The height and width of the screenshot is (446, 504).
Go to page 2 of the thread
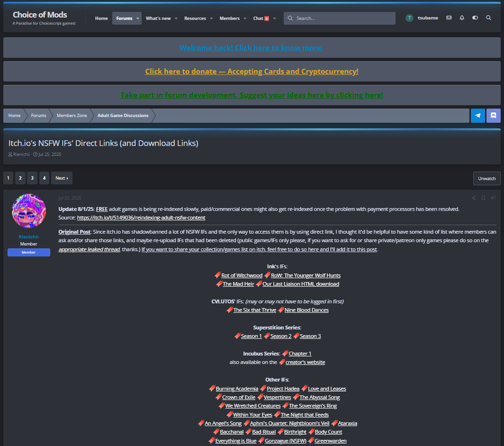(x=20, y=178)
